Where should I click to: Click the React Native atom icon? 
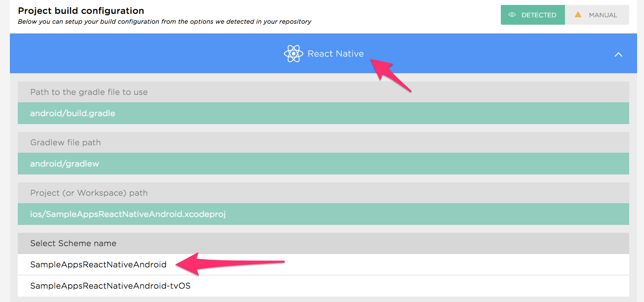point(293,53)
